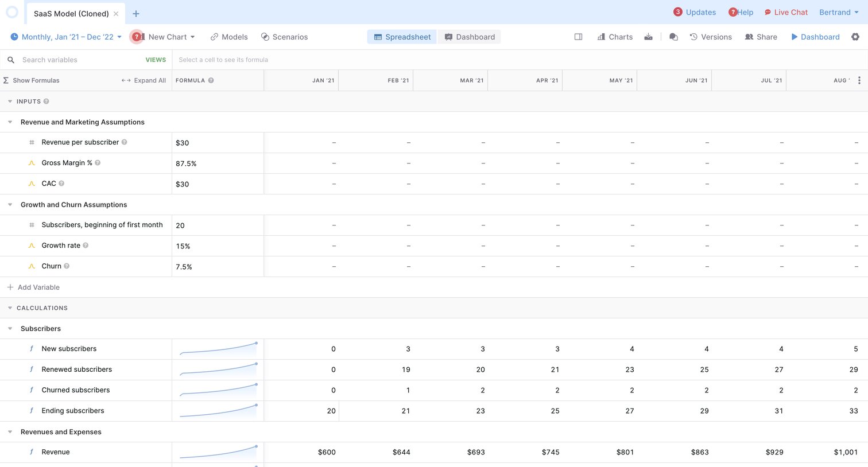This screenshot has width=868, height=467.
Task: Collapse Growth and Churn Assumptions group
Action: pos(10,205)
